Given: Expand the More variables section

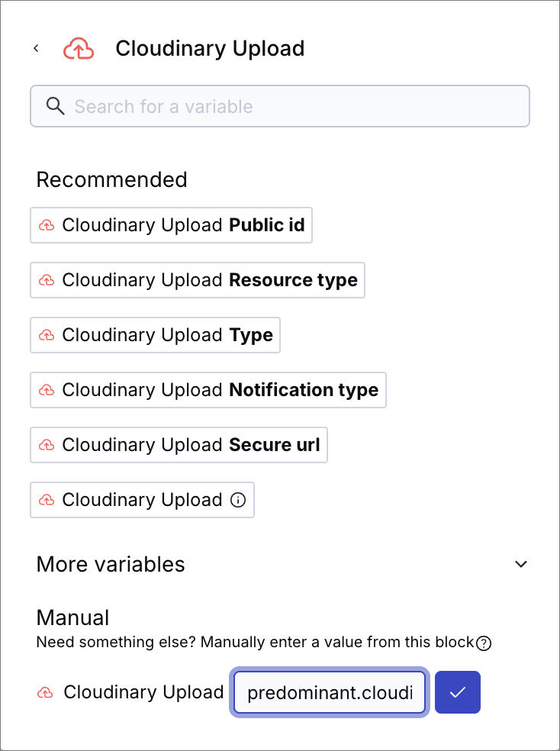Looking at the screenshot, I should point(111,564).
